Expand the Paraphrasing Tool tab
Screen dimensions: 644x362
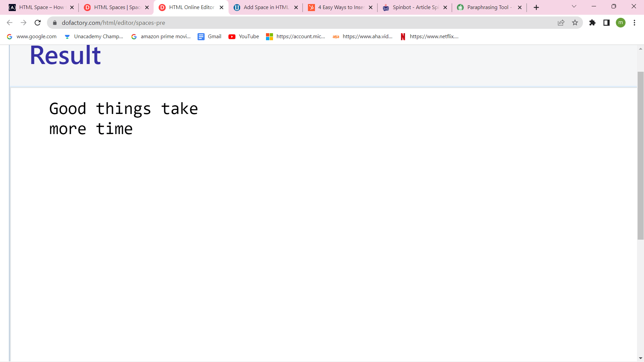(488, 7)
